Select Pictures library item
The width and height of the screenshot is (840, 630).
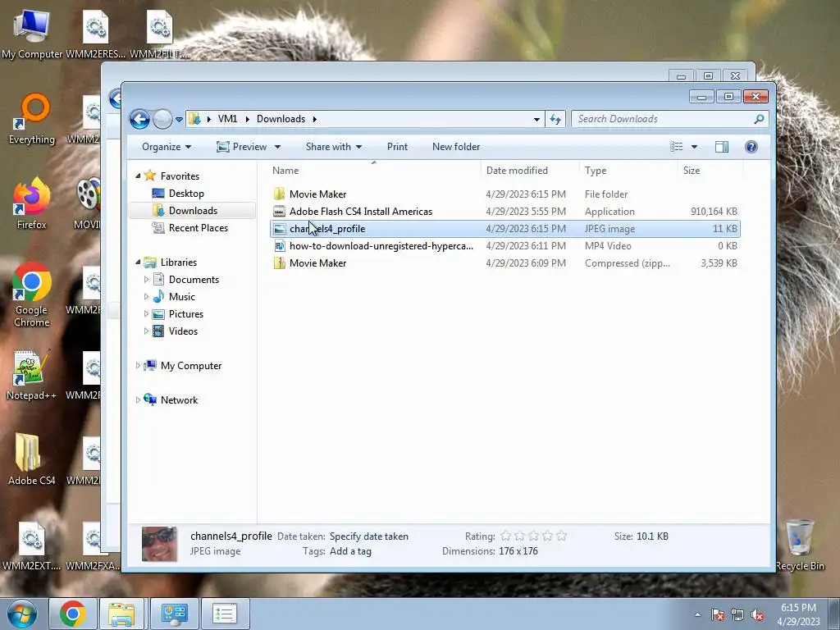(x=186, y=314)
